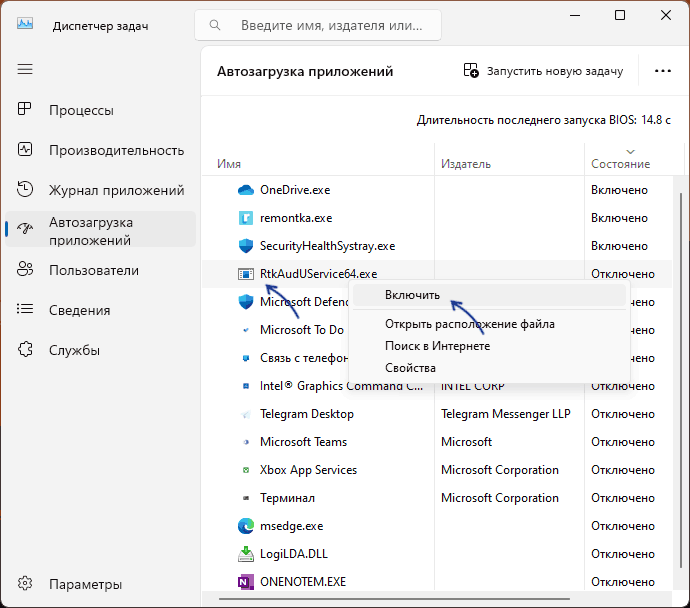The width and height of the screenshot is (690, 608).
Task: Click the SecurityHealthSystray shield icon
Action: 246,246
